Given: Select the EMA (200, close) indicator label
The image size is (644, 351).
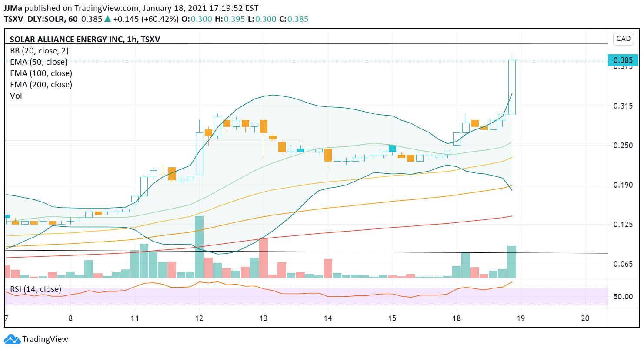Looking at the screenshot, I should pos(41,84).
